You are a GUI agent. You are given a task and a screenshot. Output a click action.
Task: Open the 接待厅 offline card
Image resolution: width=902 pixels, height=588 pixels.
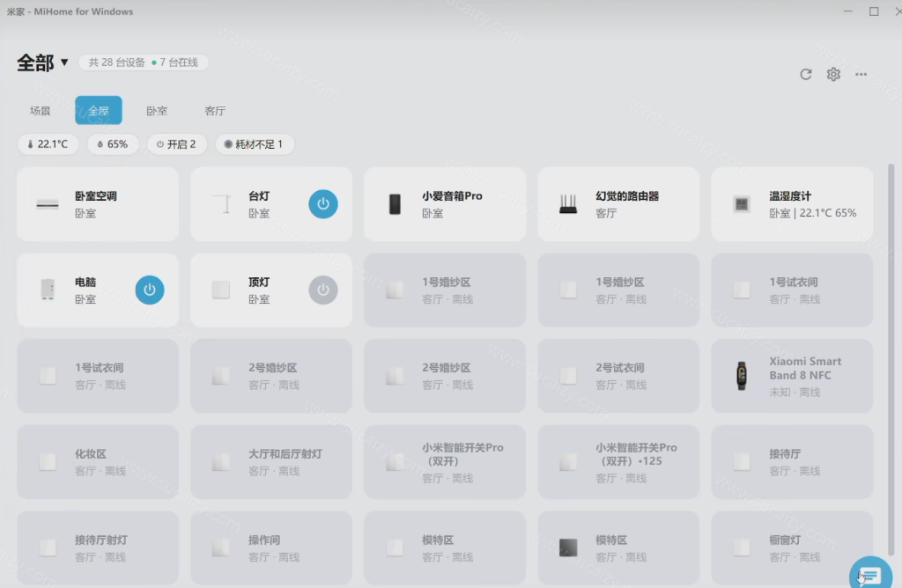coord(792,461)
